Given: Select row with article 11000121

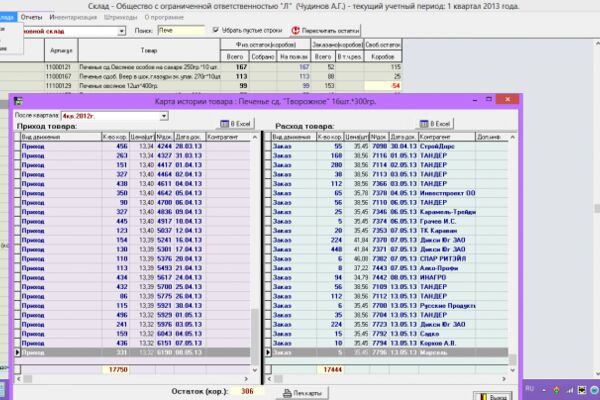Looking at the screenshot, I should click(x=201, y=67).
